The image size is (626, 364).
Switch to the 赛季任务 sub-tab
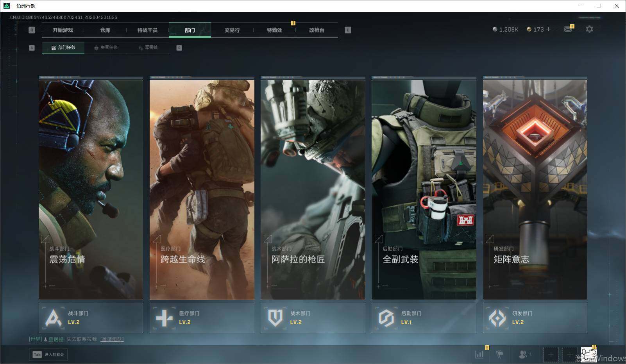click(x=106, y=48)
